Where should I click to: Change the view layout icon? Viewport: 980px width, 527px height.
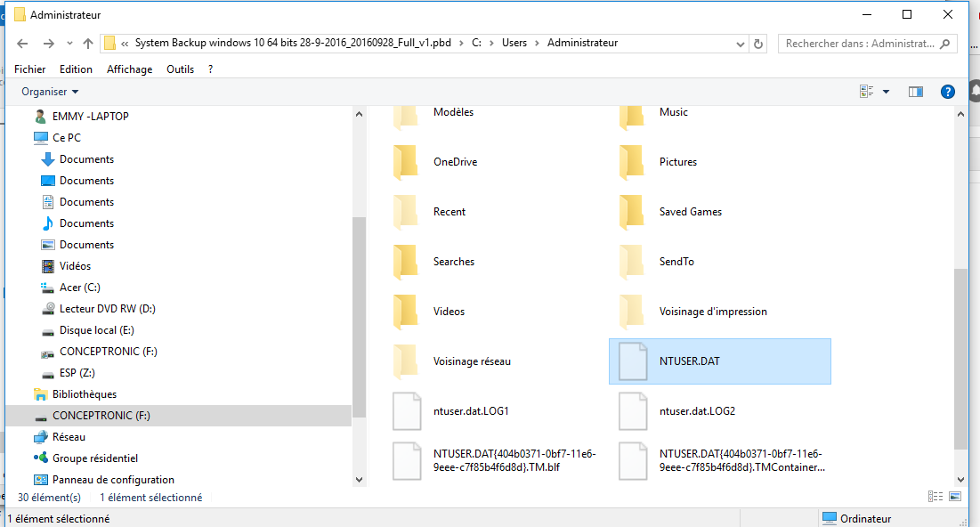866,92
